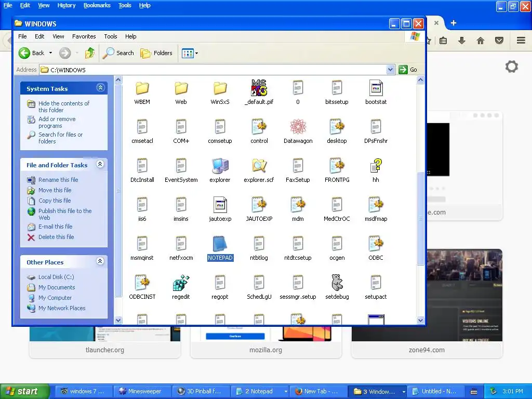Click the Forward navigation button
The height and width of the screenshot is (399, 532).
pyautogui.click(x=65, y=53)
